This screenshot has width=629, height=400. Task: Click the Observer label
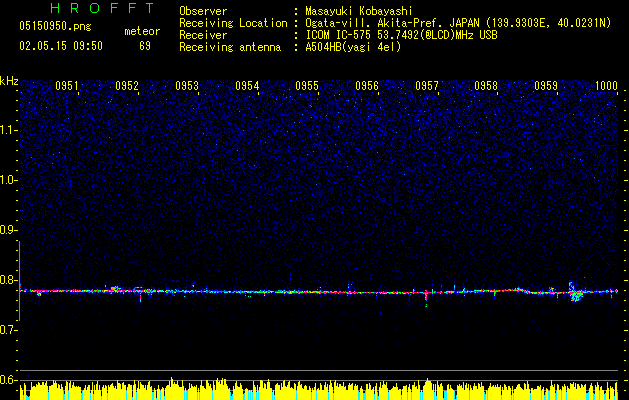[x=203, y=11]
